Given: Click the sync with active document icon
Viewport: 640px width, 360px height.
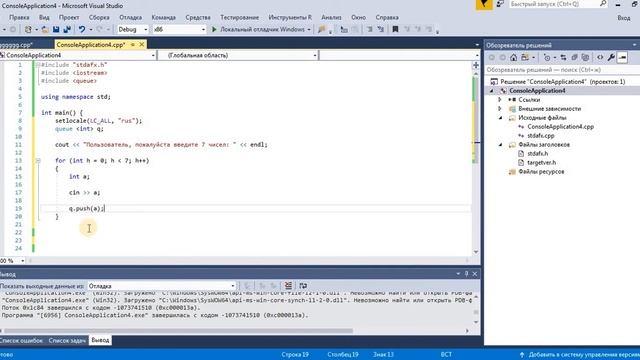Looking at the screenshot, I should 563,58.
